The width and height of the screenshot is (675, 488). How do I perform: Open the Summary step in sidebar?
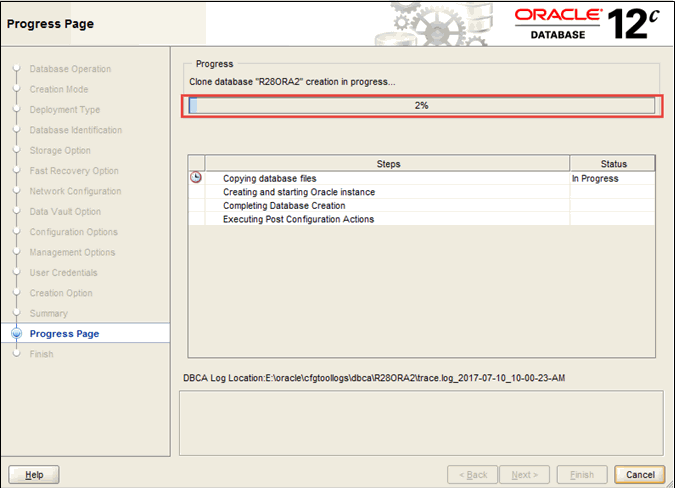click(49, 314)
